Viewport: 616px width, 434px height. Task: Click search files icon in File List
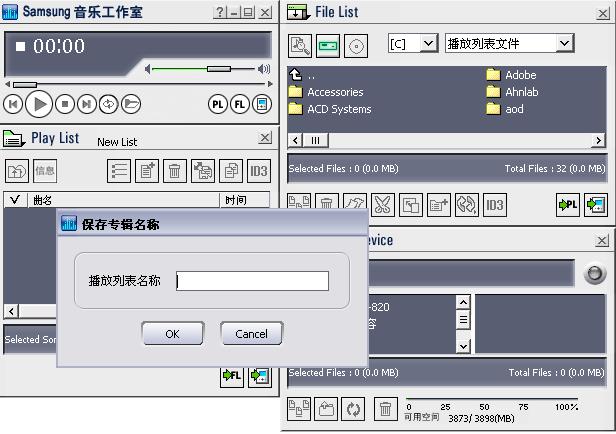[300, 46]
